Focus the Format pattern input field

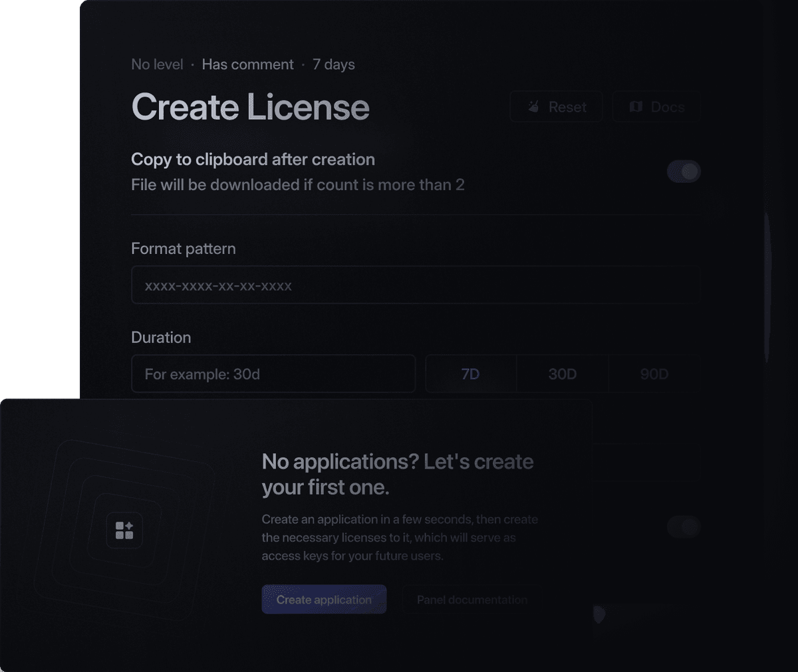point(415,286)
